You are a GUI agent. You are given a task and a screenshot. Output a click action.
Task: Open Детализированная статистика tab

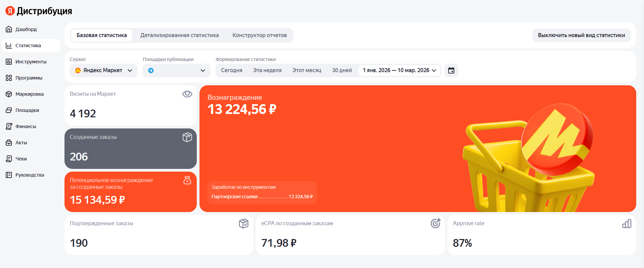180,35
